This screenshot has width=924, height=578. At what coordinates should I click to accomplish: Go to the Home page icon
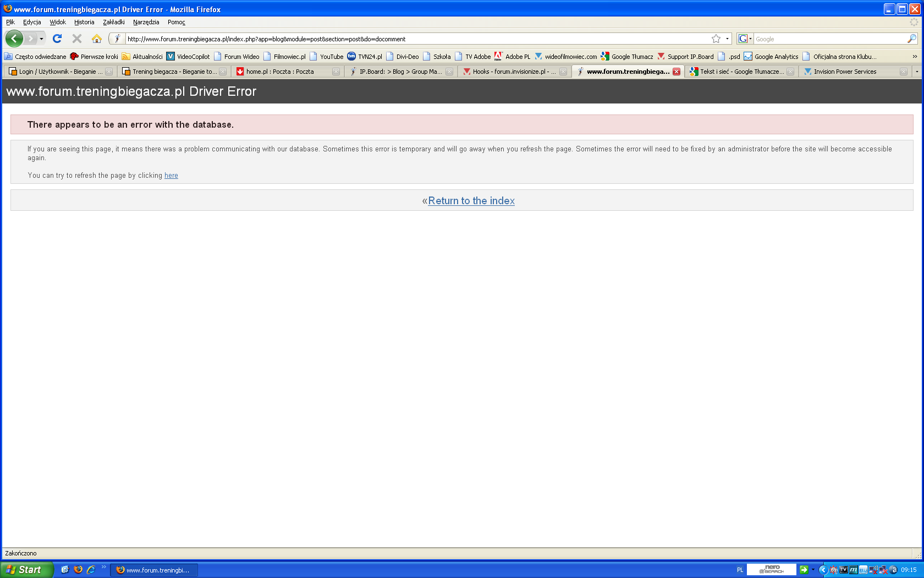(97, 39)
